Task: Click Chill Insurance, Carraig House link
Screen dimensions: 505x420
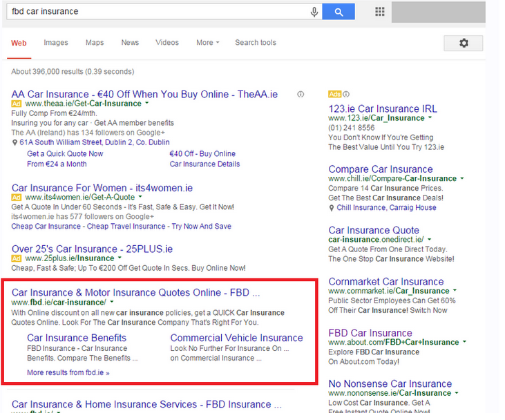Action: coord(386,208)
